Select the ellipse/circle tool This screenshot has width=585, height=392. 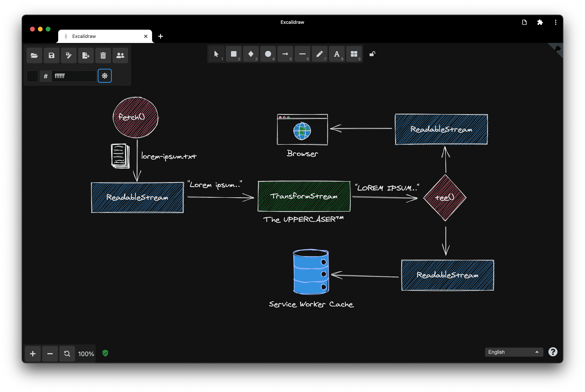pos(267,54)
